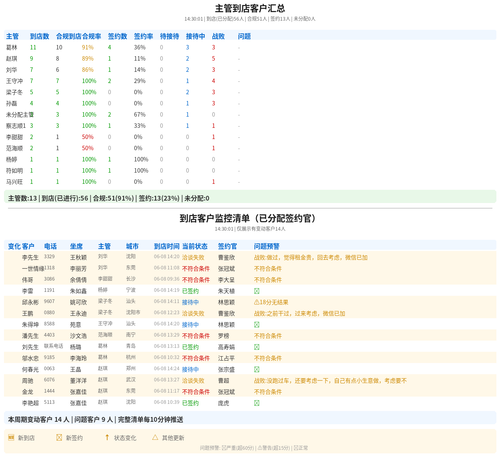Click 签约官 江占平 in 邹永忠 row
The width and height of the screenshot is (500, 470).
point(226,358)
